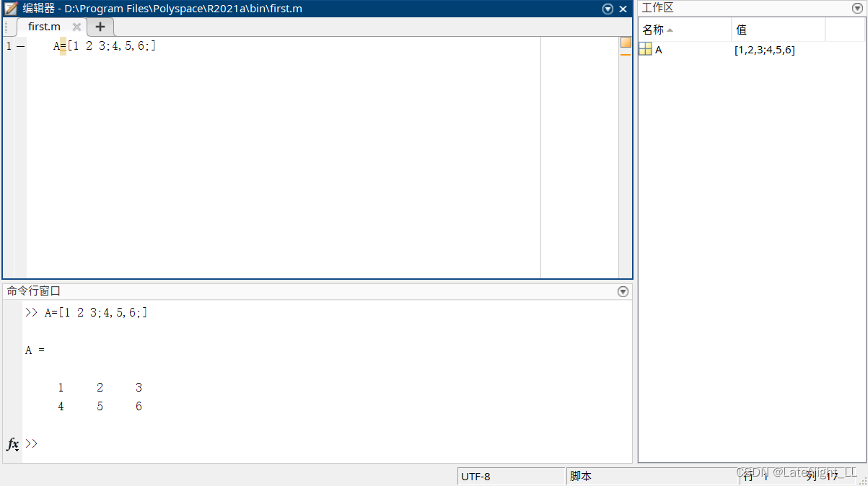Click the 值 column header in workspace
The height and width of the screenshot is (486, 868).
click(x=778, y=30)
